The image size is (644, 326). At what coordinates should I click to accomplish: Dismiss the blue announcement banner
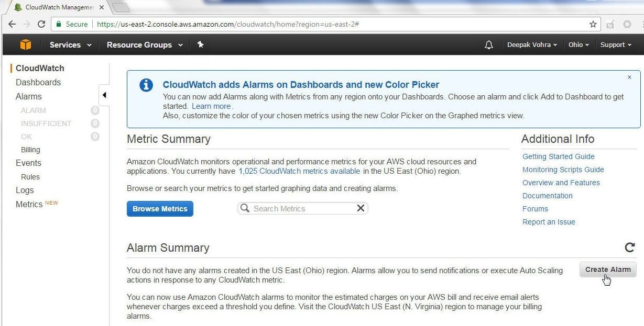[629, 77]
